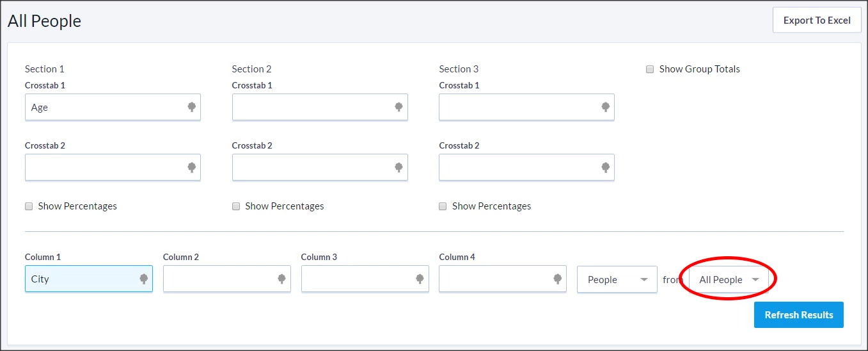Open tree picker for Section 2 Crosstab 1
The height and width of the screenshot is (351, 868).
pyautogui.click(x=398, y=107)
